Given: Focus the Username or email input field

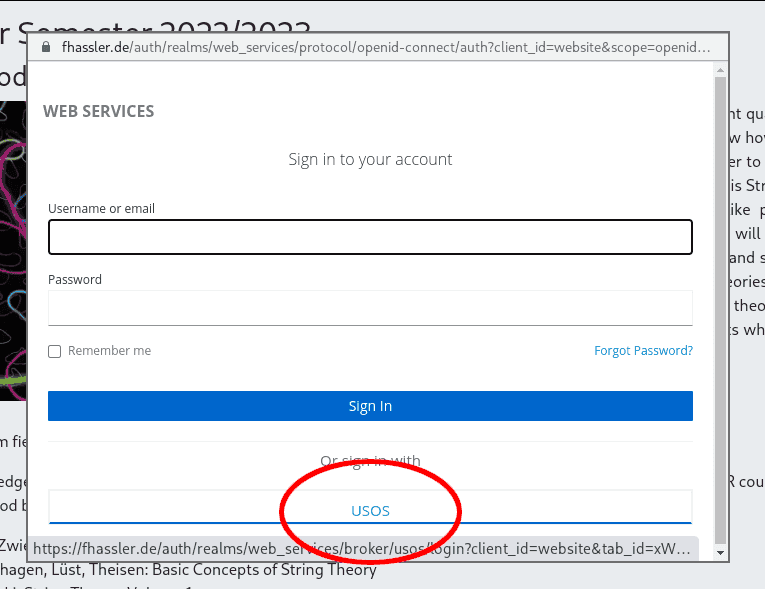Looking at the screenshot, I should tap(370, 237).
